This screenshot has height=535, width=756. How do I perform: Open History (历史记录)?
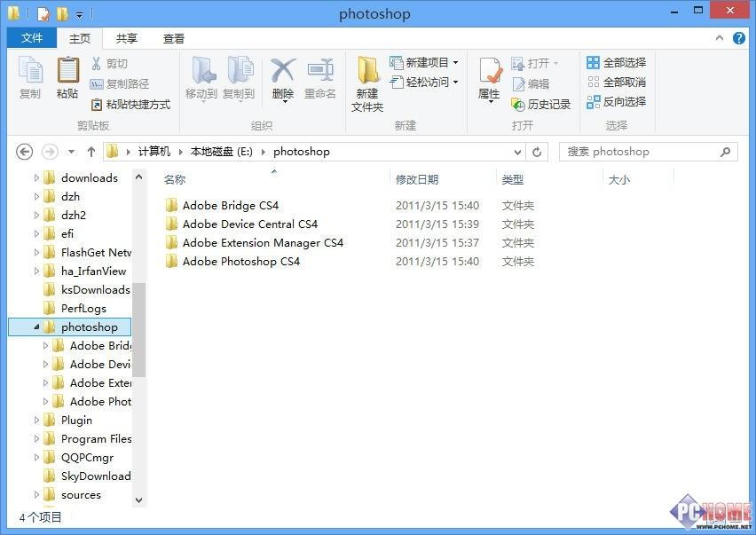click(541, 104)
